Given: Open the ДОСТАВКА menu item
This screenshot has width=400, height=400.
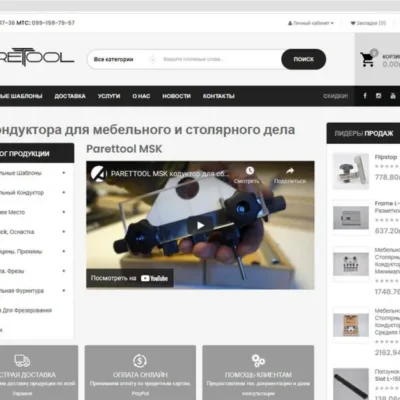Looking at the screenshot, I should (x=70, y=96).
